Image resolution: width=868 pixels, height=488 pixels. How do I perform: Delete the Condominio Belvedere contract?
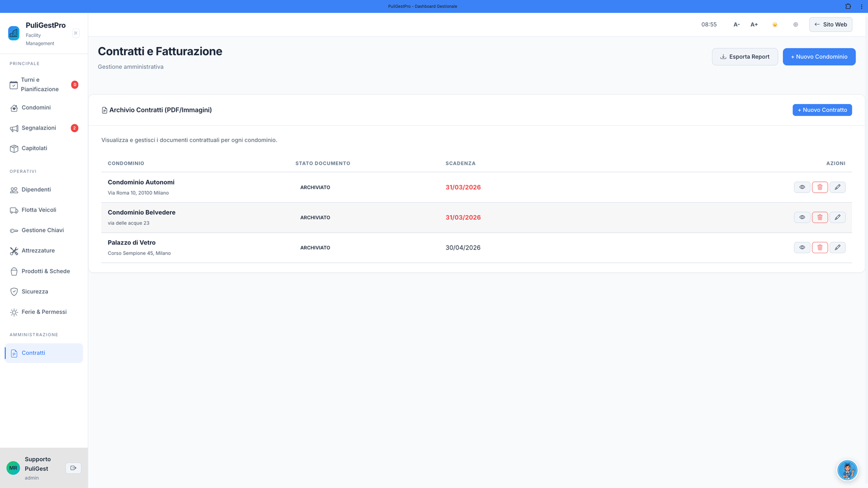click(820, 217)
